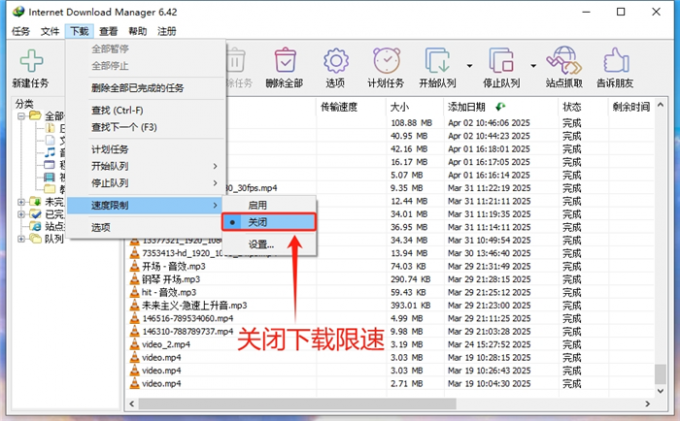Screen dimensions: 680x421
Task: Expand the 停止队列 submenu arrow
Action: click(216, 183)
